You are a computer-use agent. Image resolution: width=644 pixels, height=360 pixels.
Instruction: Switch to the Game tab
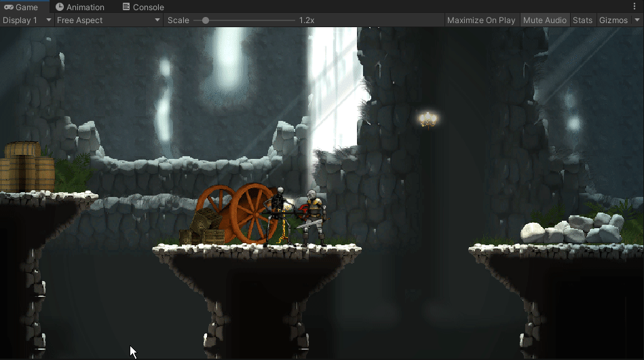coord(24,7)
